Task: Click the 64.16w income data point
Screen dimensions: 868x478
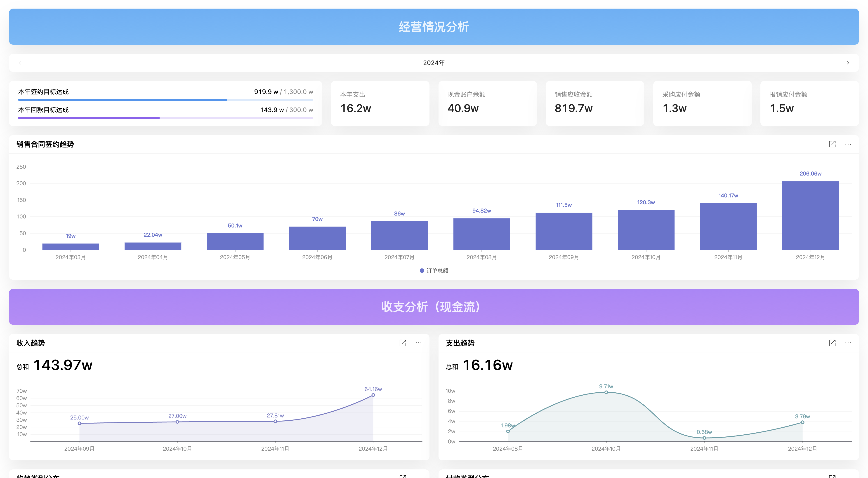Action: pyautogui.click(x=373, y=395)
